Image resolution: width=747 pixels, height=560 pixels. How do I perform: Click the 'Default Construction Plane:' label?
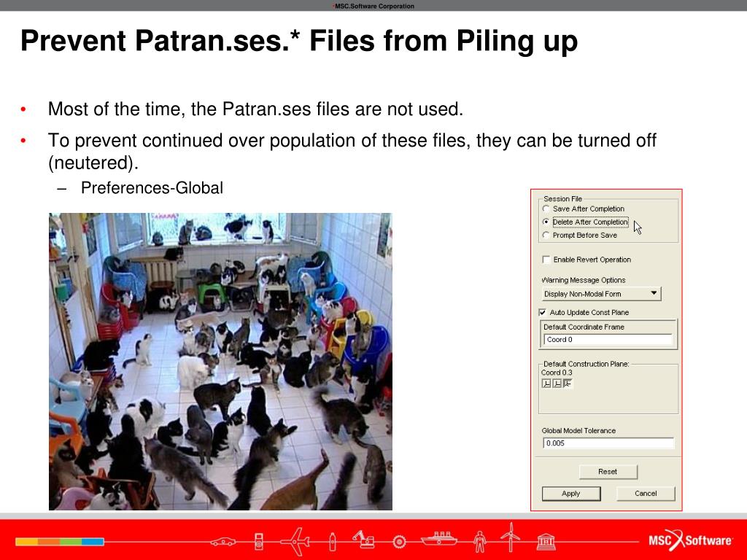pos(586,364)
